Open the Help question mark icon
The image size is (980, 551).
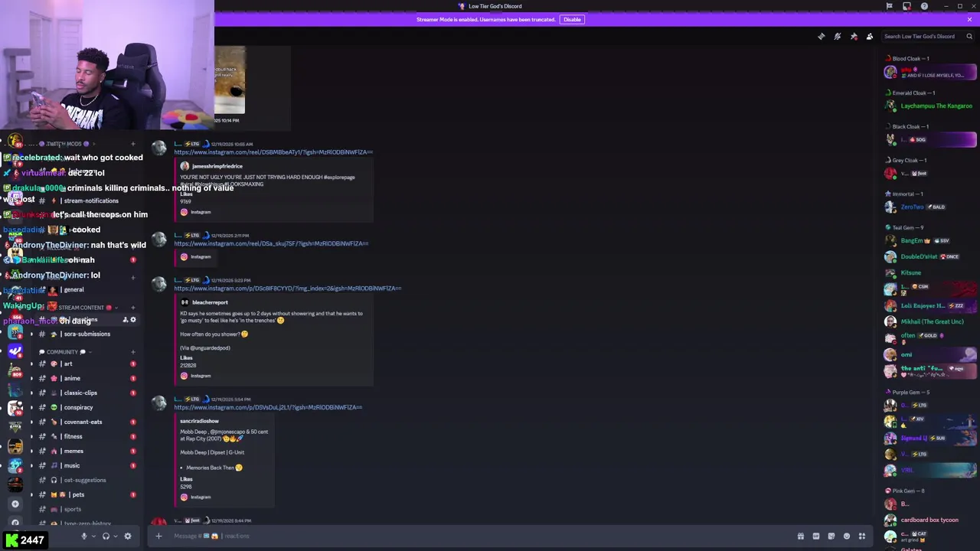point(924,6)
